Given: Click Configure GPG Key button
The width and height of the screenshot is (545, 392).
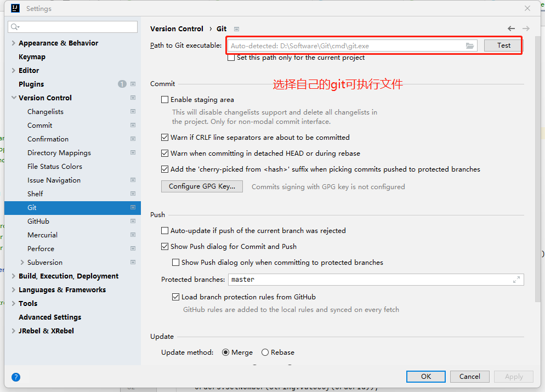Looking at the screenshot, I should [202, 186].
